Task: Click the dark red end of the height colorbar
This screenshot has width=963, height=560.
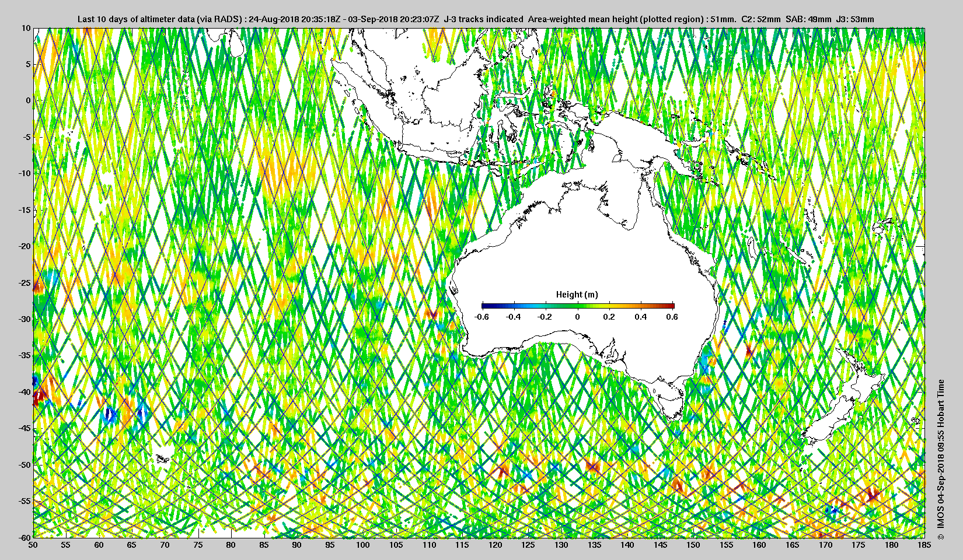Action: pos(671,305)
